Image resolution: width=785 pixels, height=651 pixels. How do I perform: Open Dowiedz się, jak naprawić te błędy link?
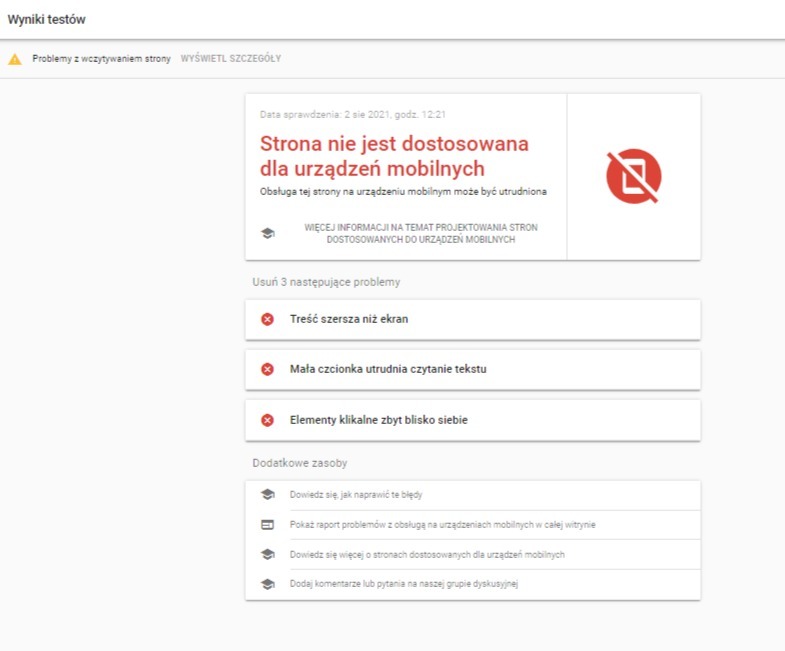point(356,495)
